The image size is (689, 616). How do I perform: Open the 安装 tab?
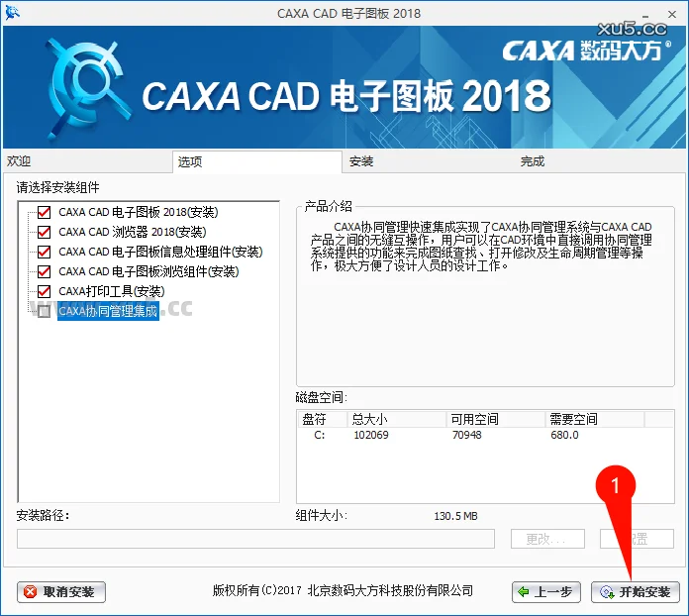[360, 161]
